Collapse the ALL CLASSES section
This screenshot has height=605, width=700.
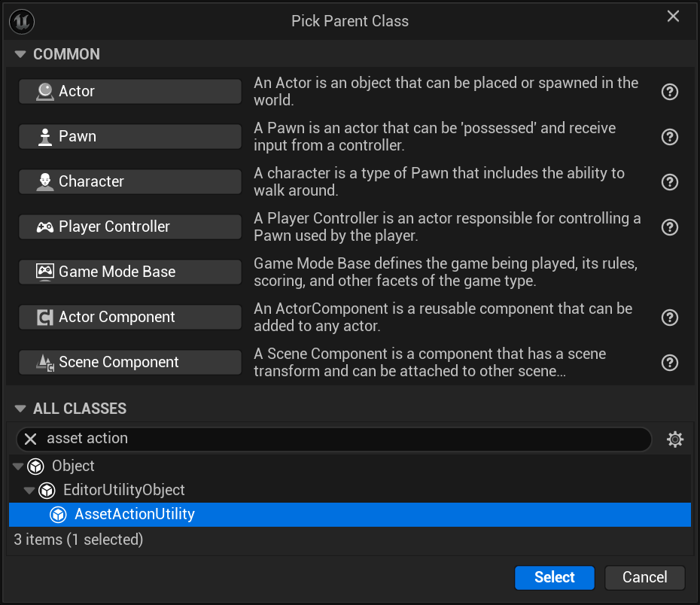pyautogui.click(x=20, y=409)
